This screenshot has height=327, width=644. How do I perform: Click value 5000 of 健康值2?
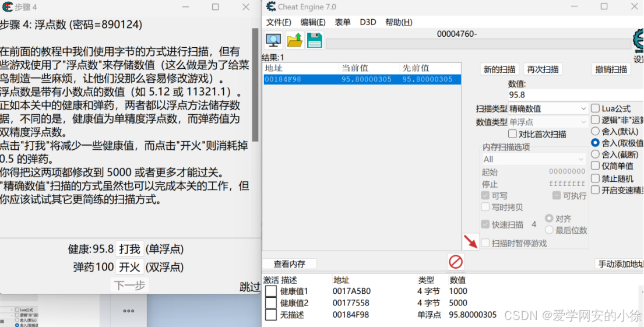458,303
